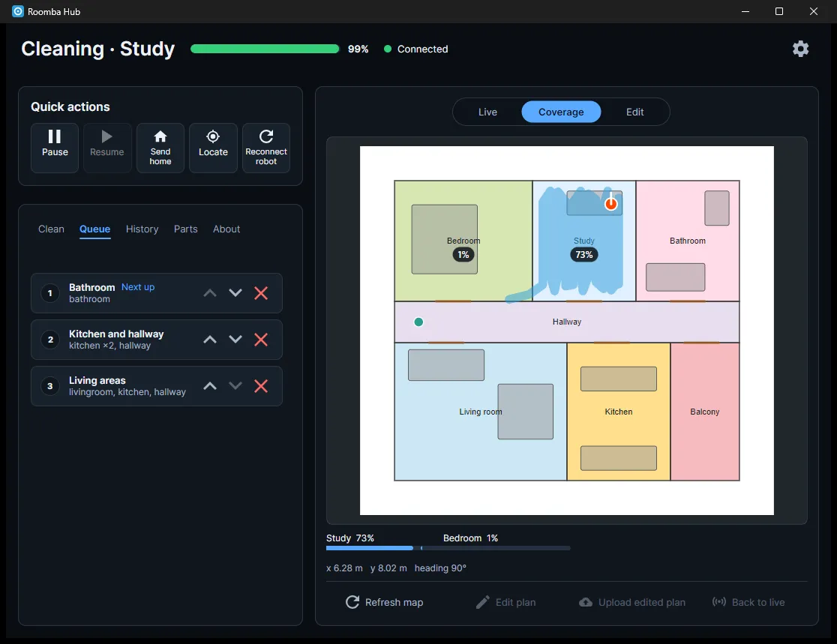The image size is (837, 644).
Task: Open the About tab
Action: point(226,229)
